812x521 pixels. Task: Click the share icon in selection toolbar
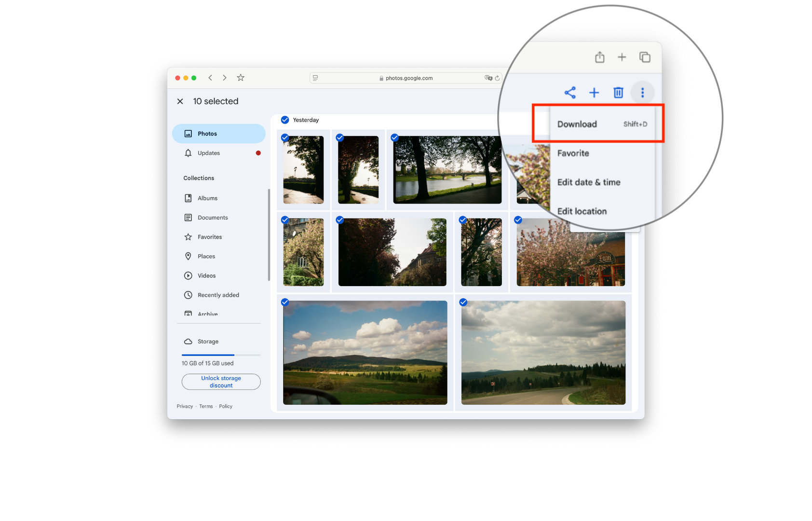(570, 93)
